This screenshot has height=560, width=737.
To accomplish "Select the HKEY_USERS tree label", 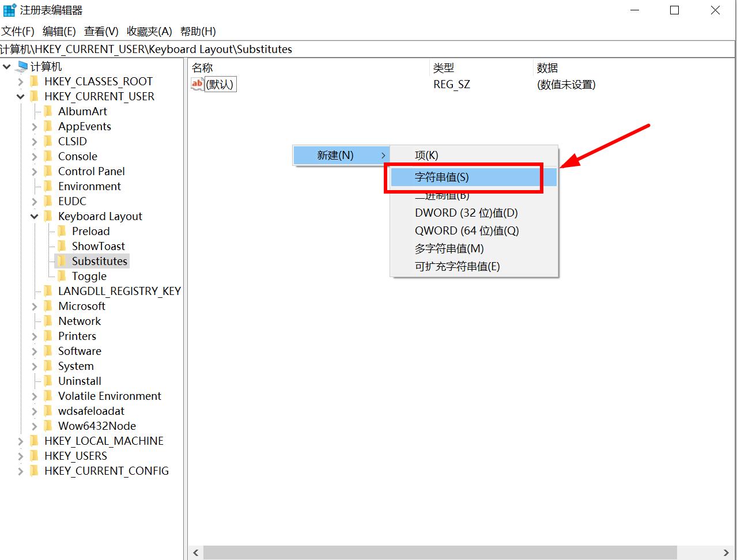I will pos(75,456).
